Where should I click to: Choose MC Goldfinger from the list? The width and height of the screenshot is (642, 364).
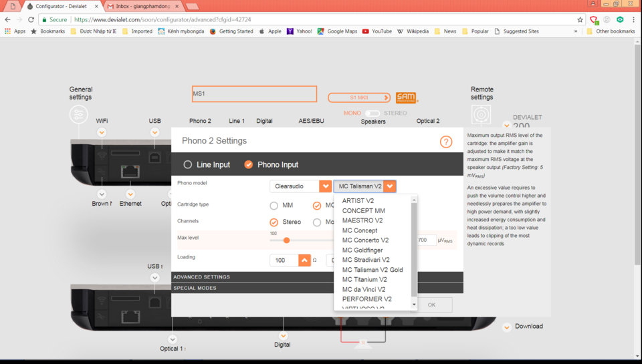click(362, 250)
